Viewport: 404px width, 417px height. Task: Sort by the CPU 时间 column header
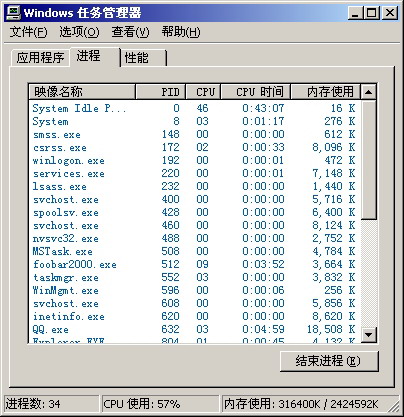click(x=256, y=92)
